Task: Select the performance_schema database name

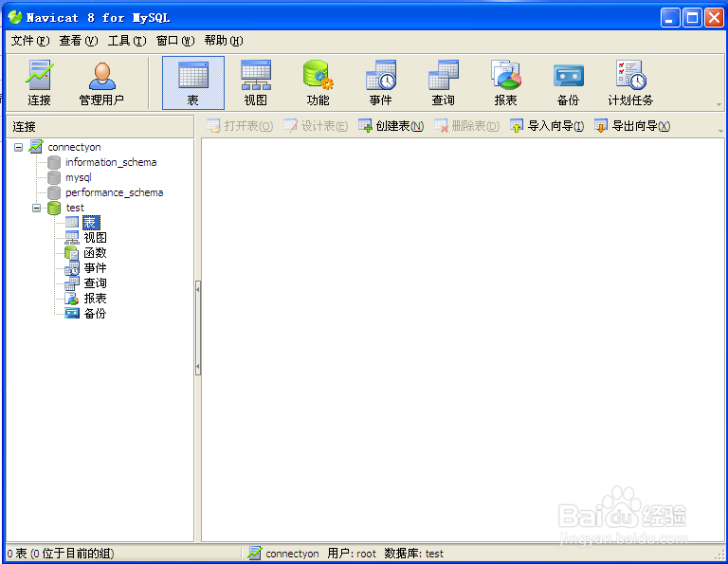Action: click(x=114, y=192)
